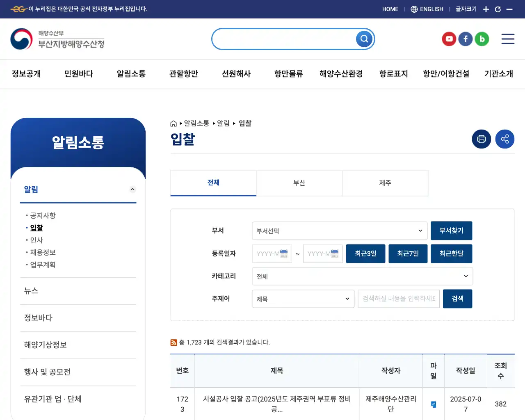
Task: Open end date calendar picker icon
Action: point(335,253)
